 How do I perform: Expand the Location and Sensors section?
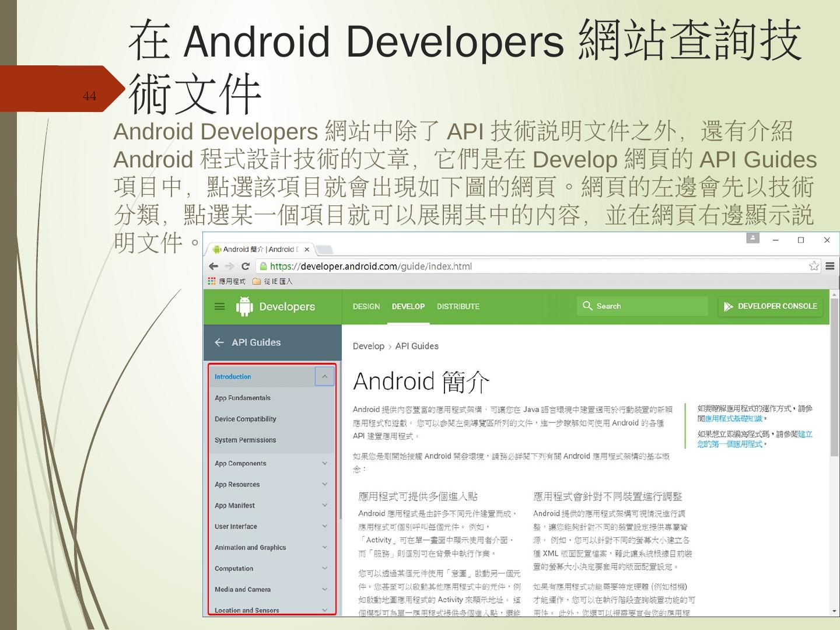pyautogui.click(x=325, y=610)
